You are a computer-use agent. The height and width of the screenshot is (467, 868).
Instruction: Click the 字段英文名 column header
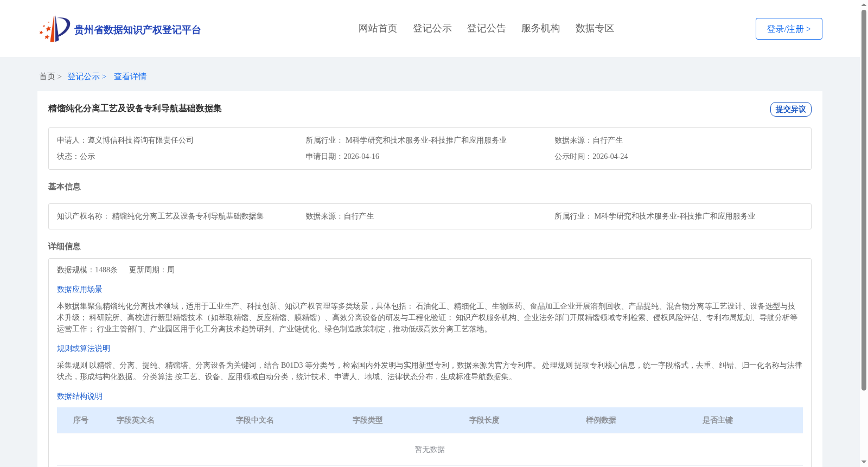click(136, 420)
